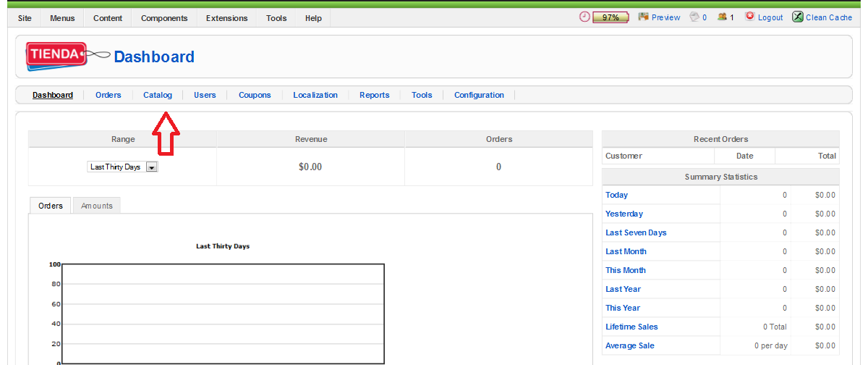Screen dimensions: 868x365
Task: Open the Help menu
Action: [313, 18]
